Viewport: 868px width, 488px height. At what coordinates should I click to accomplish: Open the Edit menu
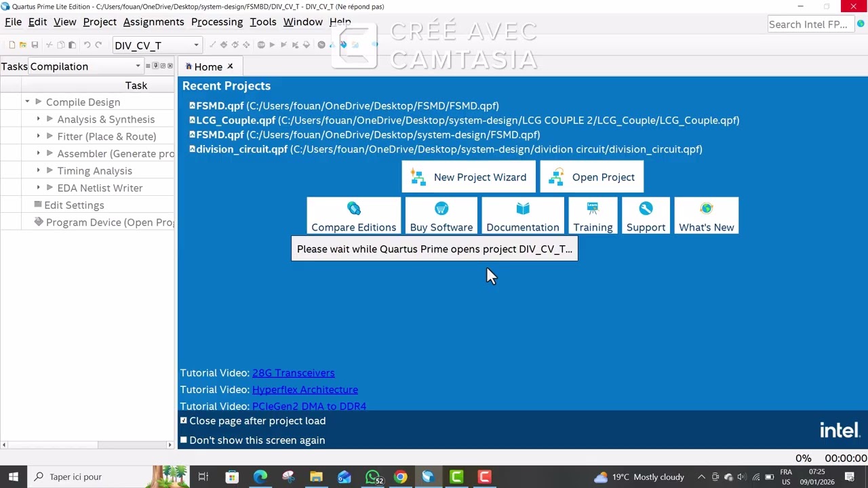point(37,22)
